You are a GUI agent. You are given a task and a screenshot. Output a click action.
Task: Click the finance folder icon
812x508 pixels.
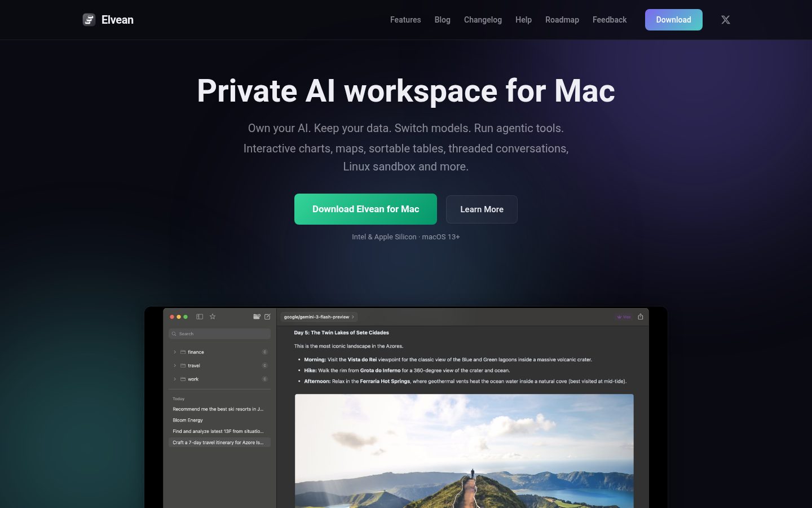[x=183, y=352]
